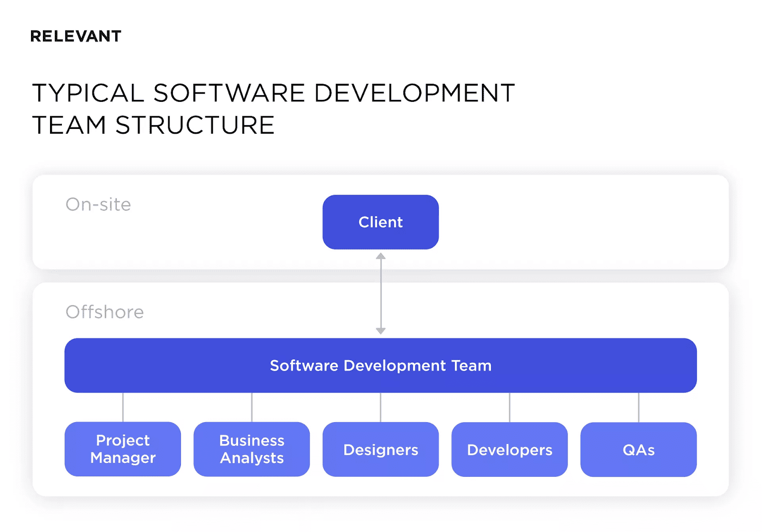The height and width of the screenshot is (532, 762).
Task: Click the QAs node
Action: click(x=638, y=449)
